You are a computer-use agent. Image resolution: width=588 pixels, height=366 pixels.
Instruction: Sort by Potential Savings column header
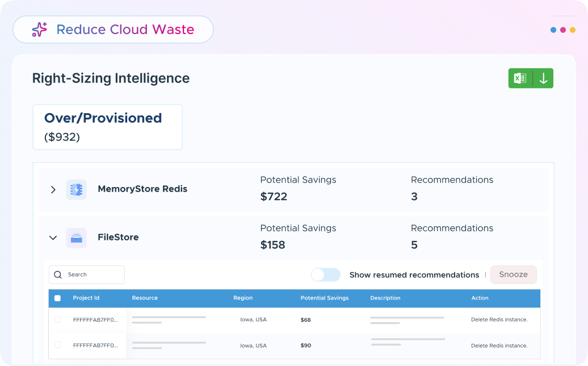324,298
